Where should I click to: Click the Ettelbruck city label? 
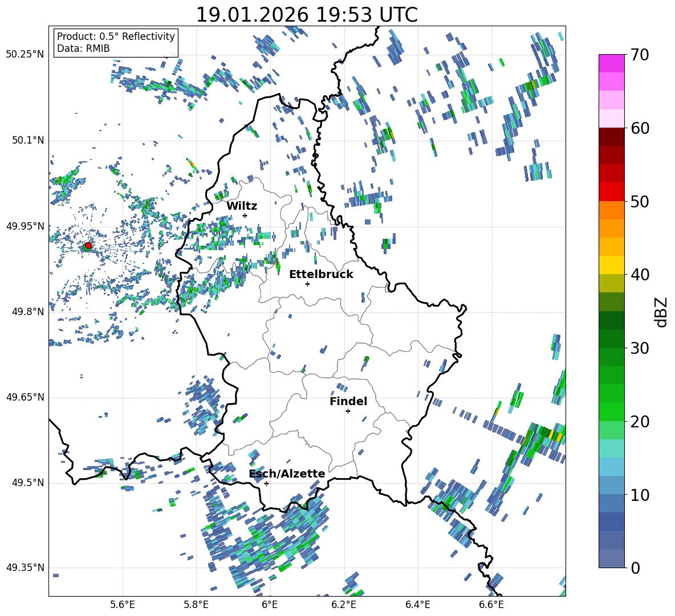coord(321,275)
